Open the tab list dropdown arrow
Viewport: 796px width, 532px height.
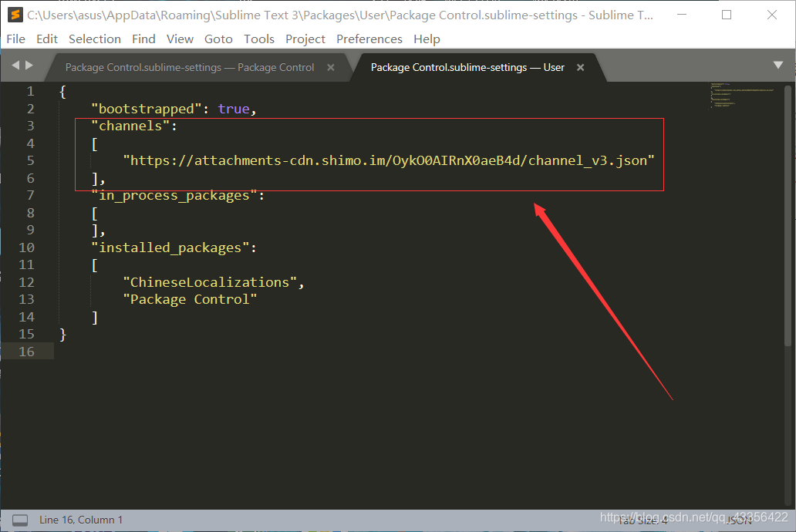click(777, 65)
